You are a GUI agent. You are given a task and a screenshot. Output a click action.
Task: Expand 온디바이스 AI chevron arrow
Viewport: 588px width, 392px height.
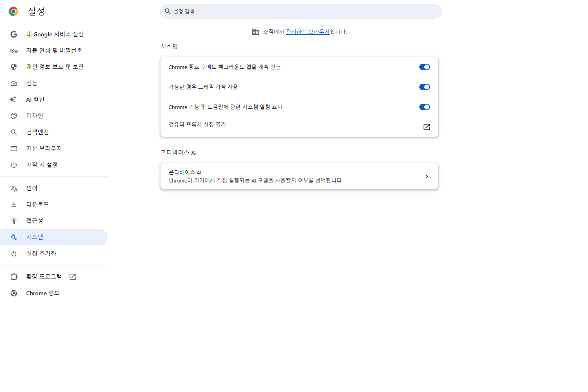427,176
